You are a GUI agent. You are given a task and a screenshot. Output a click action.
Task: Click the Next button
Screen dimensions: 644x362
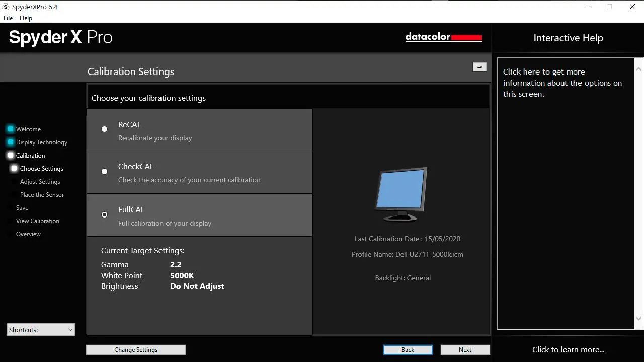coord(465,350)
